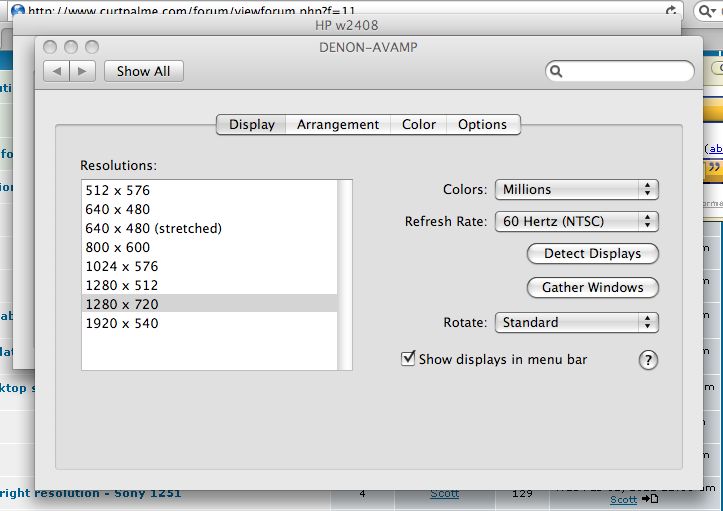The height and width of the screenshot is (511, 723).
Task: Pick 1024 x 576 resolution
Action: click(209, 266)
